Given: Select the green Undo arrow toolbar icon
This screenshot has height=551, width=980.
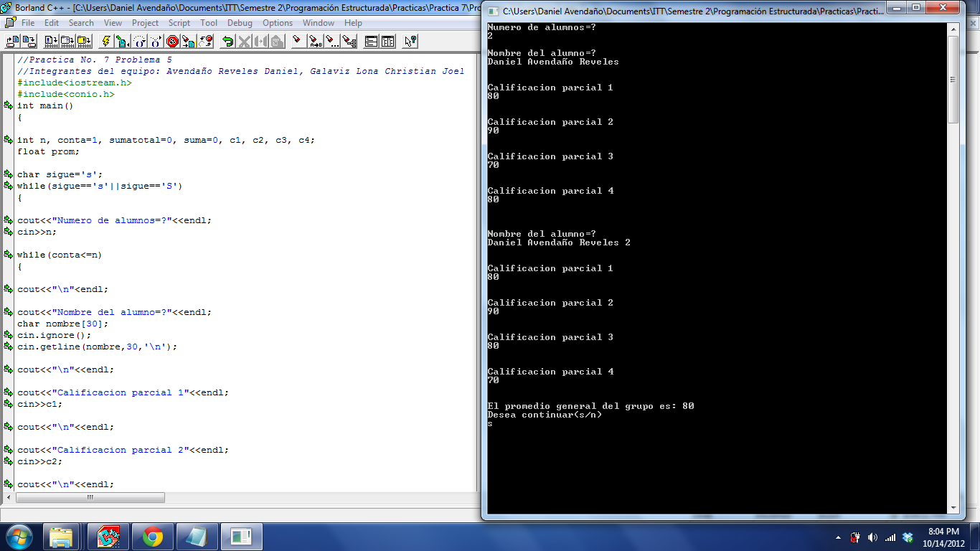Looking at the screenshot, I should (x=227, y=42).
